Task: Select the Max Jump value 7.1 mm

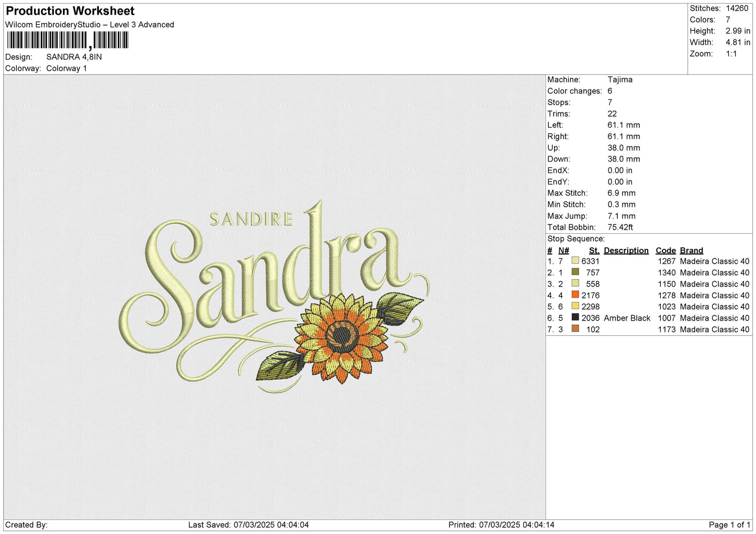Action: 622,216
